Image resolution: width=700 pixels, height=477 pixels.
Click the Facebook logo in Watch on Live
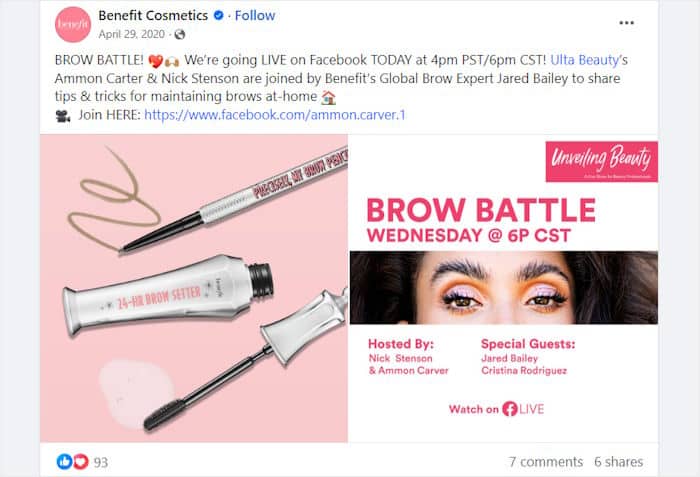509,409
